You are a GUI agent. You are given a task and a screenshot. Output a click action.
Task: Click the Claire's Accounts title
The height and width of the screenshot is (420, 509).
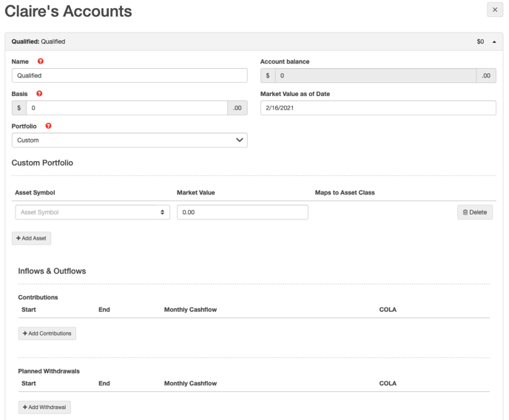coord(68,11)
